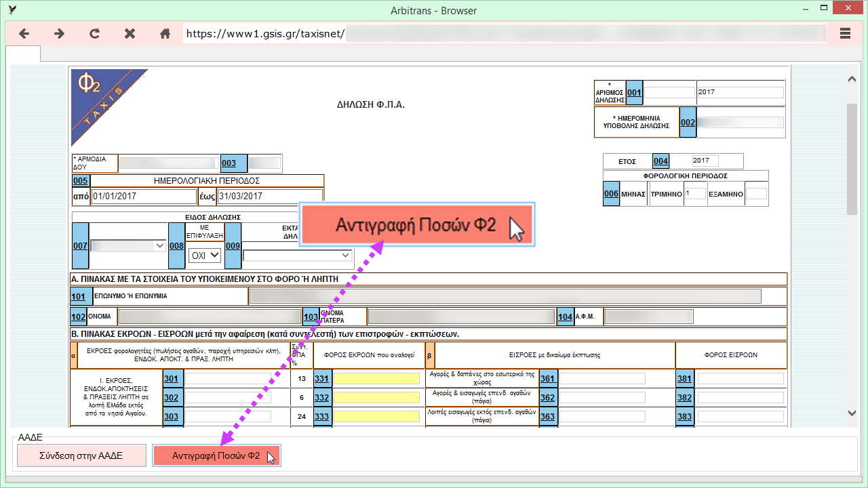
Task: Click the ΕΞΑΜΗΝΟ input field
Action: pos(756,194)
